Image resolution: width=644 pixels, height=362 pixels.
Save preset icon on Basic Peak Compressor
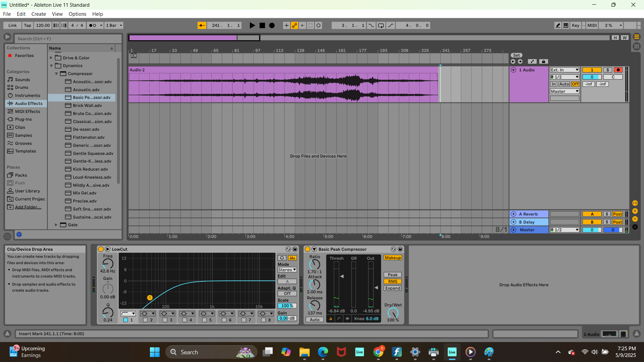[400, 249]
